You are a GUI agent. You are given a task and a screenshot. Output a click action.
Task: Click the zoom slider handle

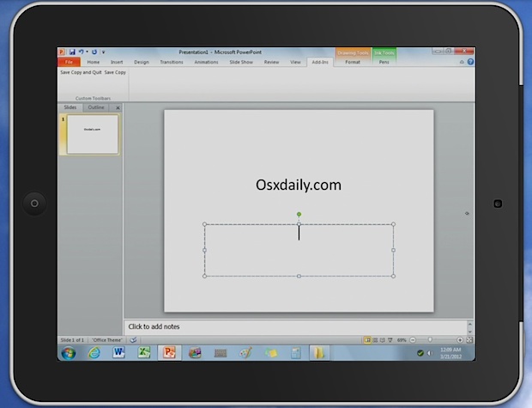(x=430, y=340)
